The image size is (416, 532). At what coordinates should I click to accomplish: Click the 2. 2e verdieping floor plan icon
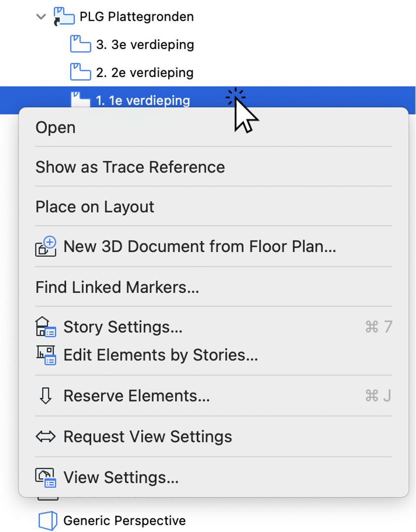pyautogui.click(x=81, y=72)
